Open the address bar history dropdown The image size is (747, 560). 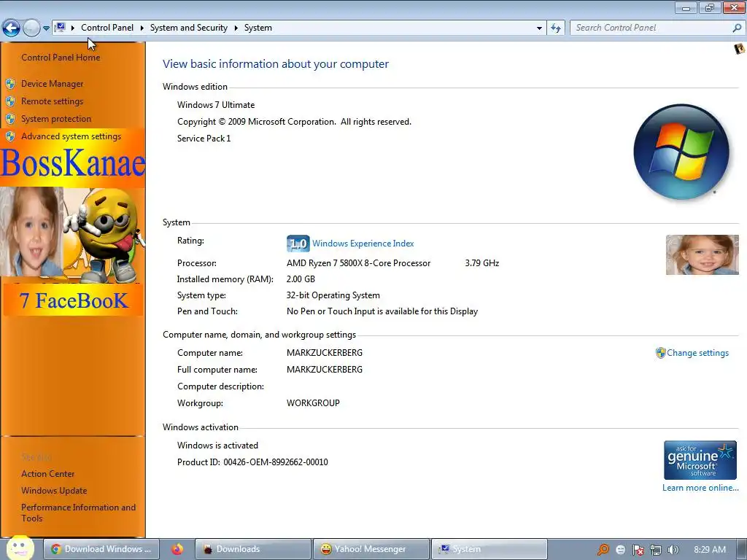click(x=539, y=28)
